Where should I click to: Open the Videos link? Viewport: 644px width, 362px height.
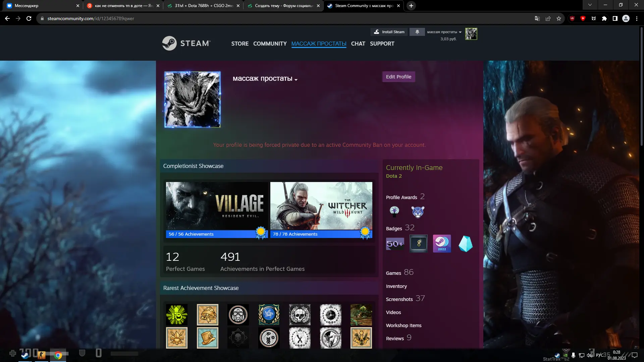coord(393,312)
